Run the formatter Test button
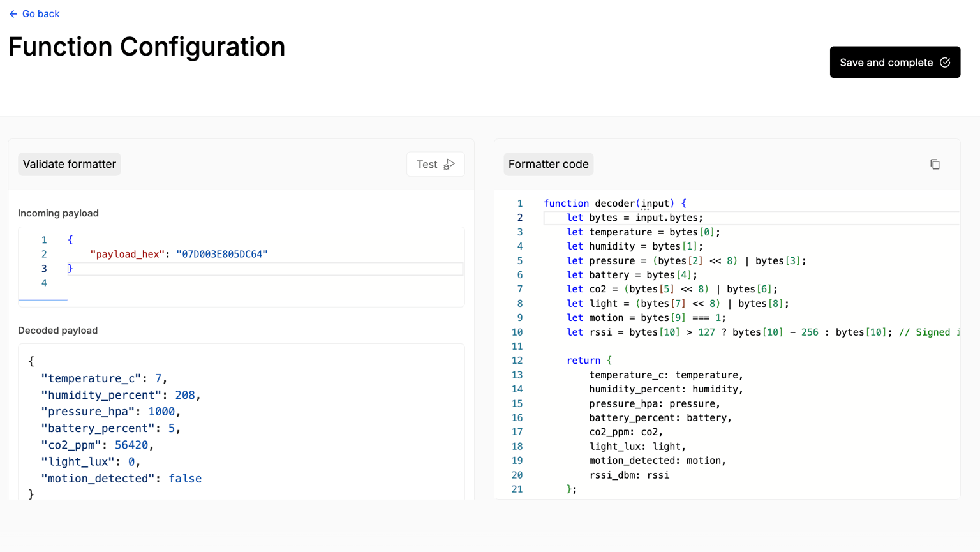The height and width of the screenshot is (552, 980). pyautogui.click(x=435, y=165)
